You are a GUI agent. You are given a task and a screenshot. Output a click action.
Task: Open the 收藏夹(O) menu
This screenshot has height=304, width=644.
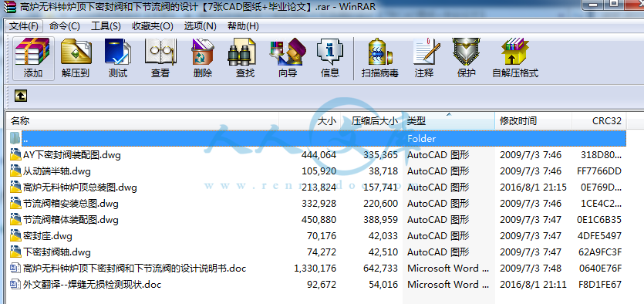click(x=153, y=26)
